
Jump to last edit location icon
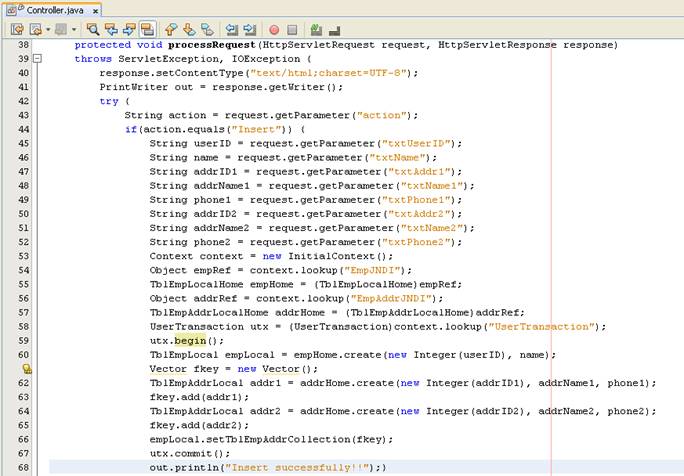tap(17, 30)
